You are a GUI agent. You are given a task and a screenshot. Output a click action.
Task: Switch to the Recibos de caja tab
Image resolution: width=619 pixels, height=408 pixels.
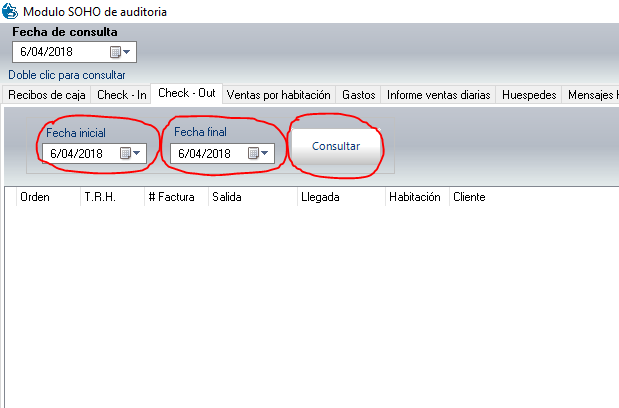47,95
